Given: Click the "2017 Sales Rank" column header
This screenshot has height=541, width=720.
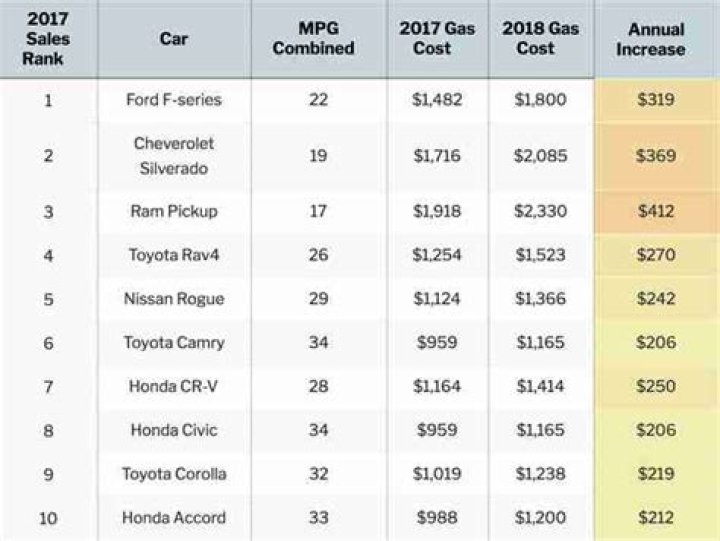Looking at the screenshot, I should 49,39.
